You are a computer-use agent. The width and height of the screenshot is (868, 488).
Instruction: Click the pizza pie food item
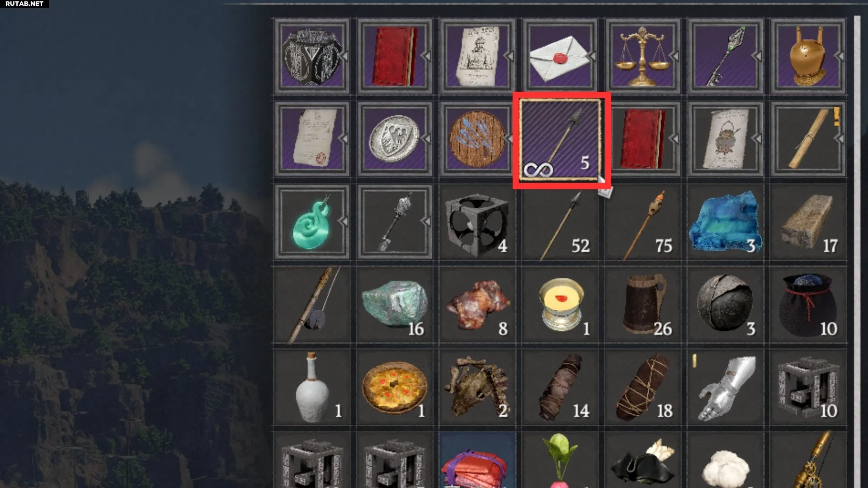[395, 387]
